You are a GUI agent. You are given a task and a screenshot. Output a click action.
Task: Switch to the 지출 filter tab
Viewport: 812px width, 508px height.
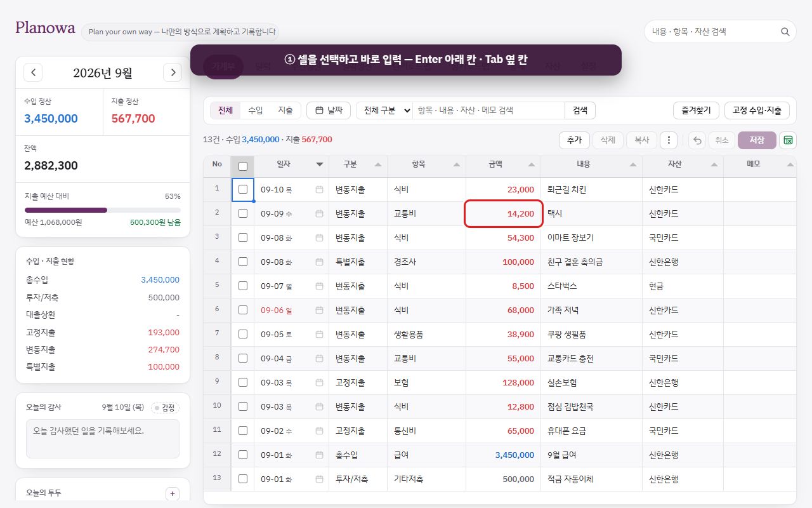285,110
